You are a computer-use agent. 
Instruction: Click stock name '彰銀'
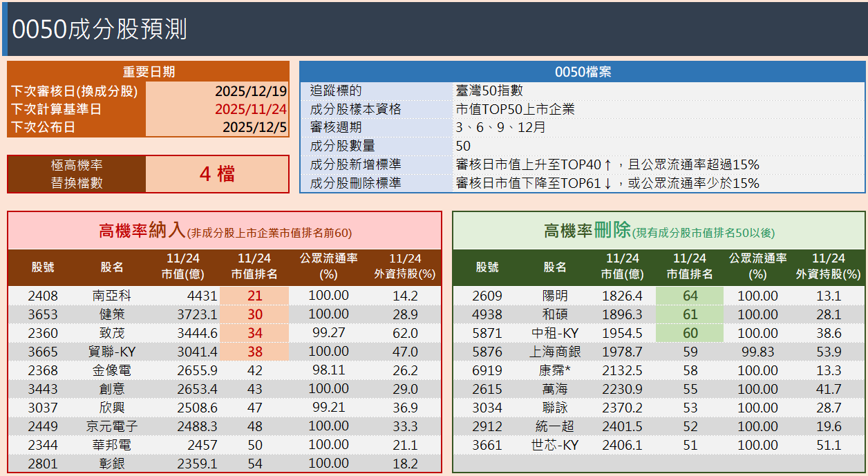click(112, 464)
